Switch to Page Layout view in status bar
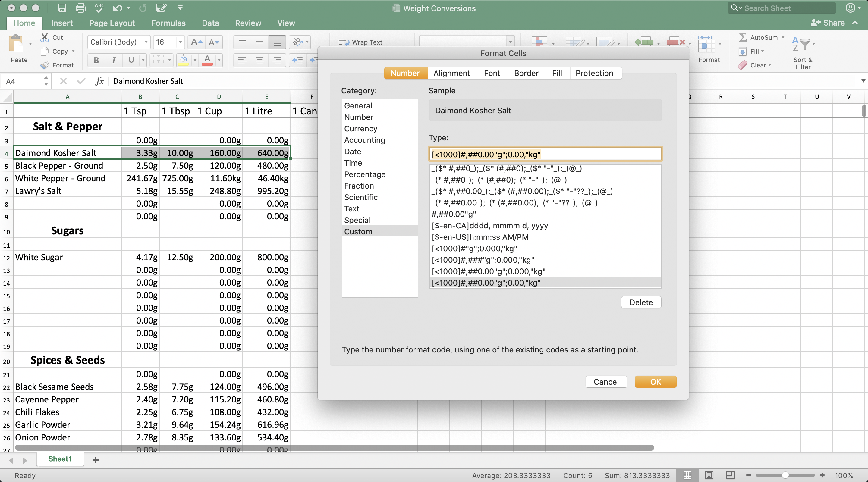868x482 pixels. tap(709, 475)
